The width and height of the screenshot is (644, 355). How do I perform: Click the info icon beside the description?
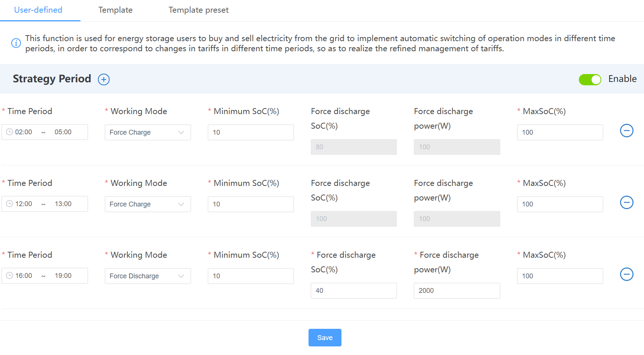point(16,43)
